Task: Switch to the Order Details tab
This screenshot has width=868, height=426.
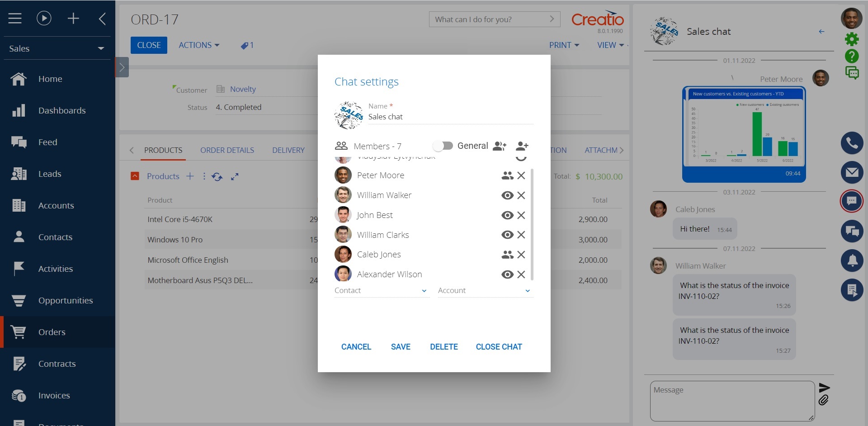Action: click(227, 150)
